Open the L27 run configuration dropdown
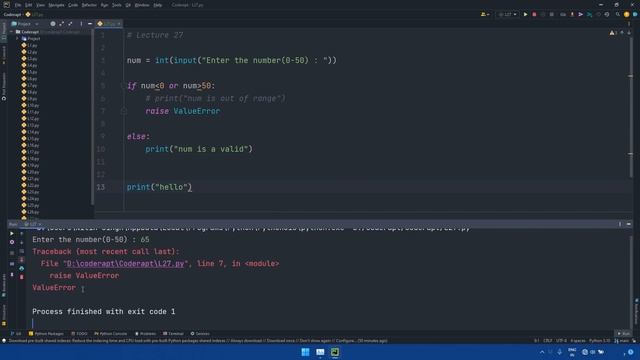This screenshot has width=640, height=360. coord(507,14)
